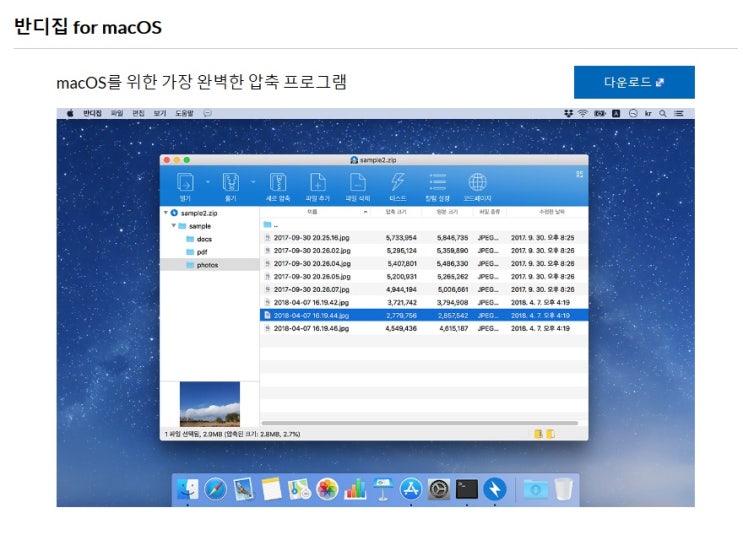Open Maps from the Dock

pos(299,489)
